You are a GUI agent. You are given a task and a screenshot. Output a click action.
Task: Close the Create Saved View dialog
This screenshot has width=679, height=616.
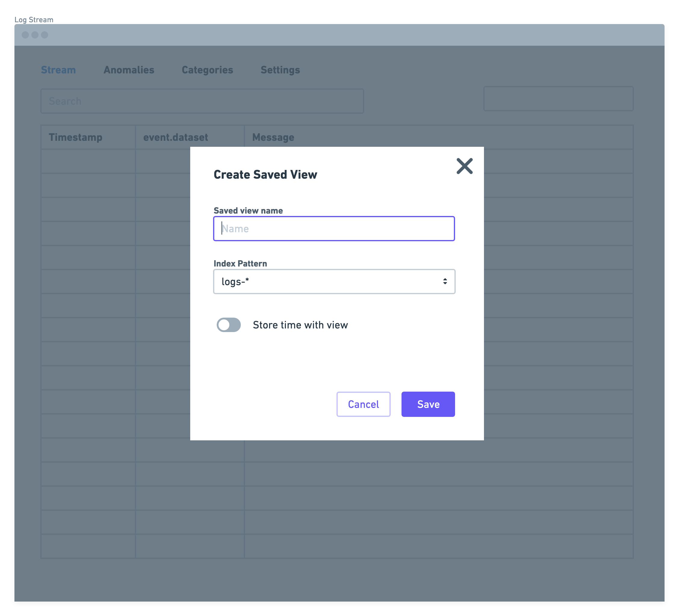coord(464,166)
